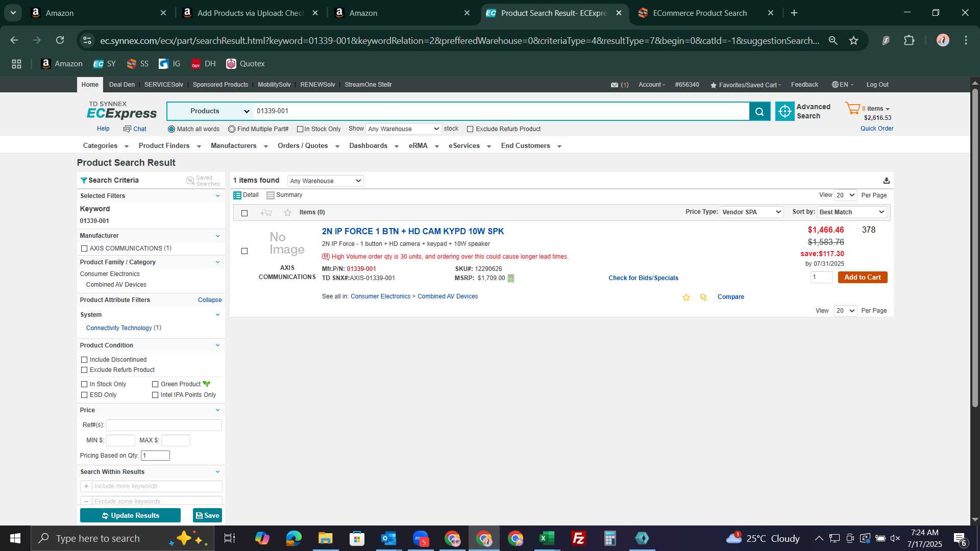Open the browser extensions icon
Viewport: 980px width, 551px height.
[909, 40]
